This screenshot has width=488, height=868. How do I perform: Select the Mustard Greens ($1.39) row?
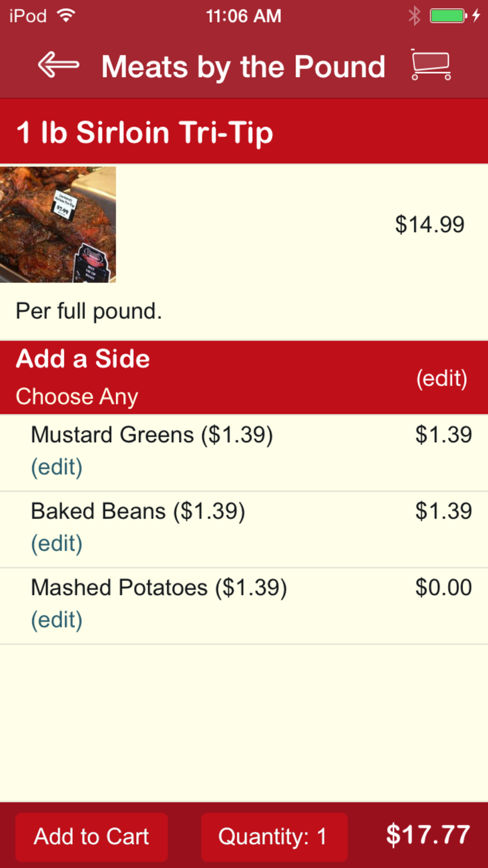click(x=244, y=453)
